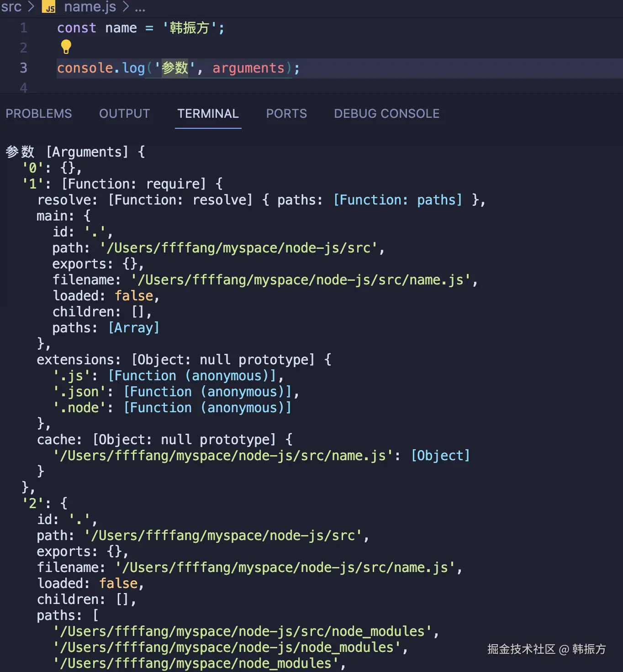The image size is (623, 672).
Task: Click '[Function: resolve]' text in terminal
Action: pyautogui.click(x=180, y=200)
